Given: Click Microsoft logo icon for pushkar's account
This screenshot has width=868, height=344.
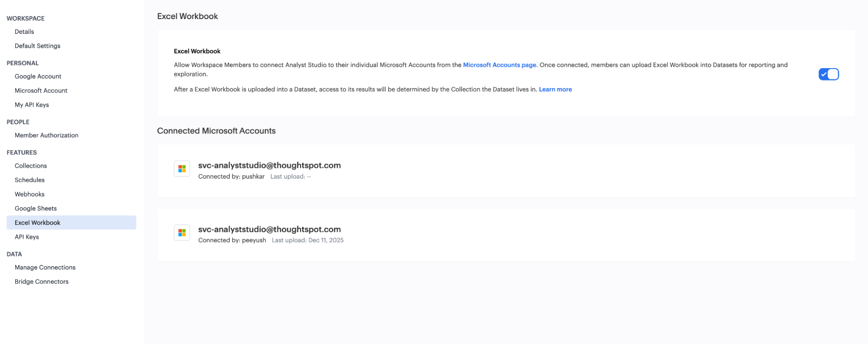Looking at the screenshot, I should point(182,169).
